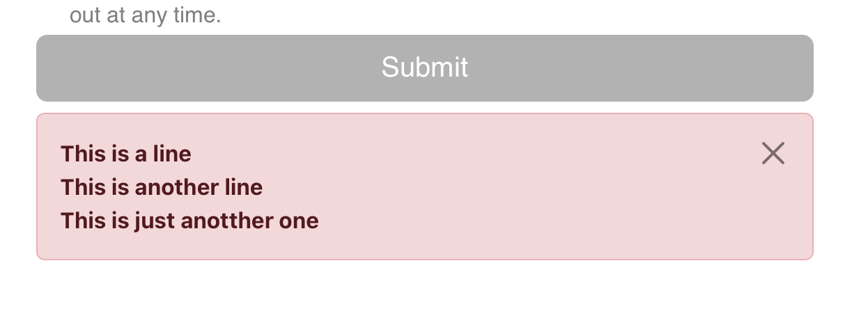Click the "This is a line" message
The image size is (868, 309).
(x=125, y=153)
